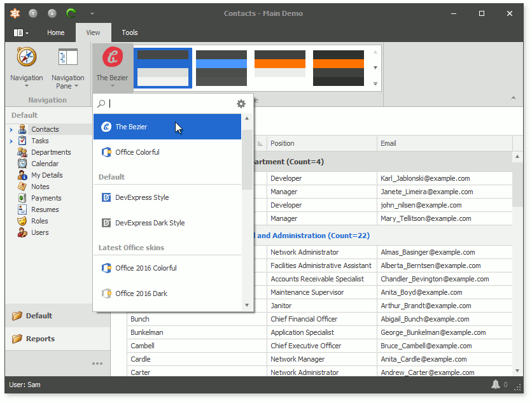Click the search magnifier icon
Image resolution: width=532 pixels, height=403 pixels.
tap(101, 104)
